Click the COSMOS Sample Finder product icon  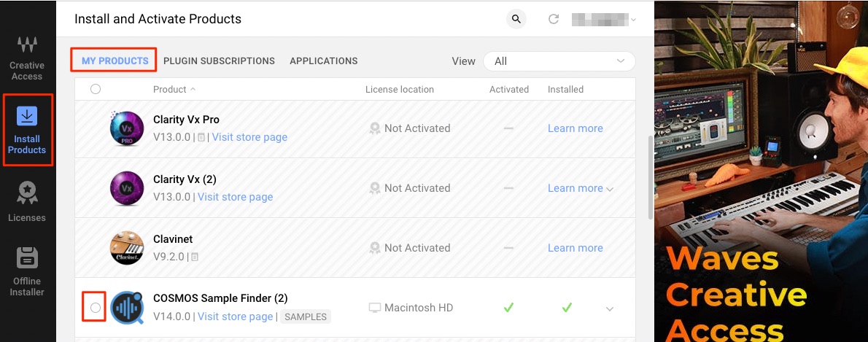point(127,308)
